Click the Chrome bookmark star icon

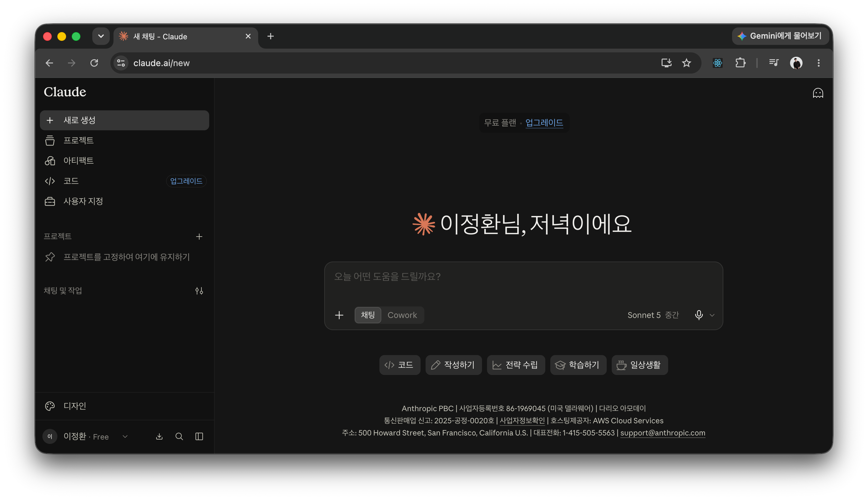(x=686, y=63)
